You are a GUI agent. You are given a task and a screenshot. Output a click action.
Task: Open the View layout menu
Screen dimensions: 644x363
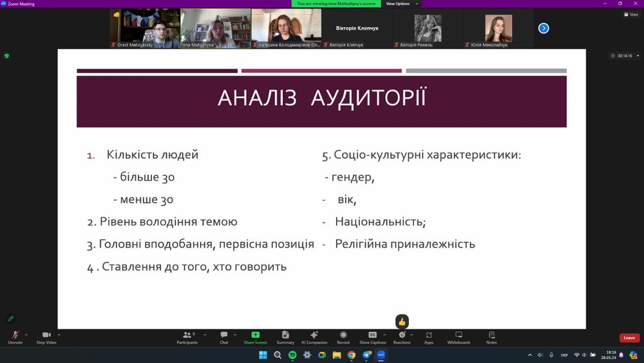coord(631,14)
